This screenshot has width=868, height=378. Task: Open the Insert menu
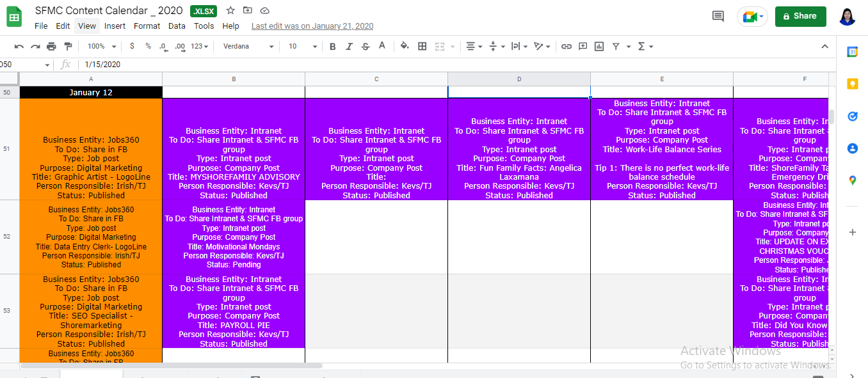(x=115, y=26)
